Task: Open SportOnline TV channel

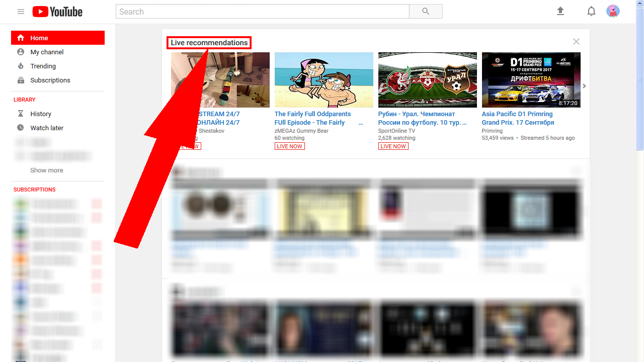Action: click(x=397, y=131)
